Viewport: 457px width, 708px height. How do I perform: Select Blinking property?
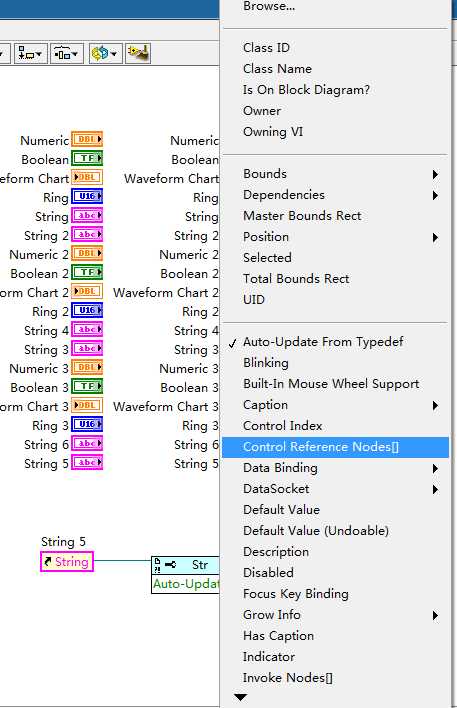(335, 363)
